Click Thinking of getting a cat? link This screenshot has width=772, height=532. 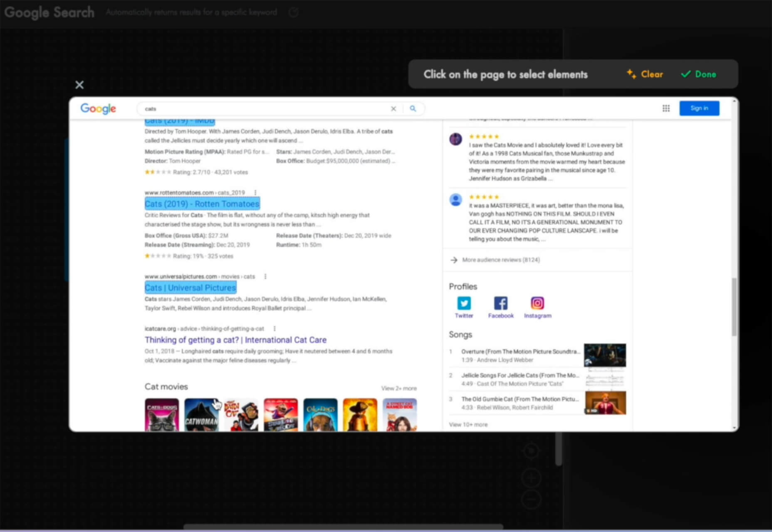(x=235, y=340)
